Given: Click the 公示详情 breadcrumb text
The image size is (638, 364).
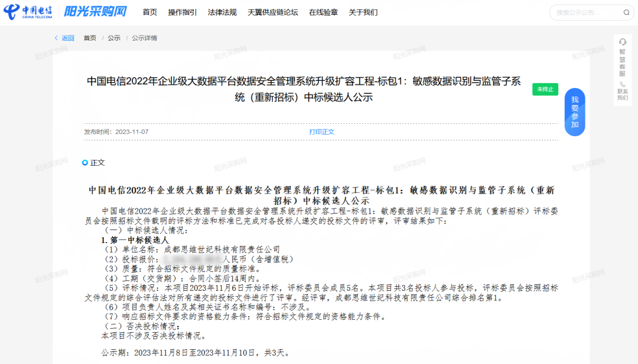Looking at the screenshot, I should 144,38.
